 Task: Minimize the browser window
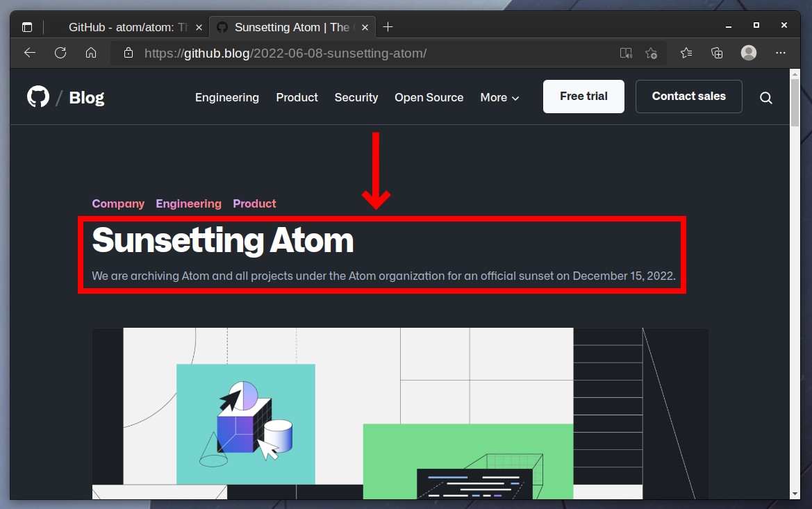tap(729, 26)
